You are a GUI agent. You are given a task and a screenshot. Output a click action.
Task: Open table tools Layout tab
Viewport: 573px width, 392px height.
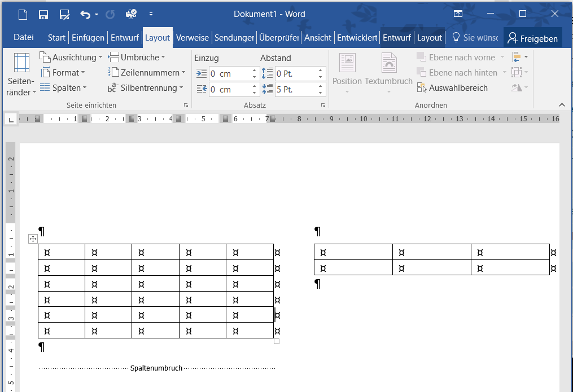click(x=430, y=38)
